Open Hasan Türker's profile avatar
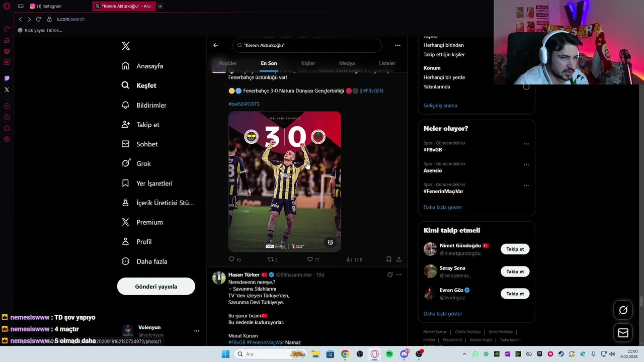Viewport: 644px width, 362px height. [x=219, y=278]
